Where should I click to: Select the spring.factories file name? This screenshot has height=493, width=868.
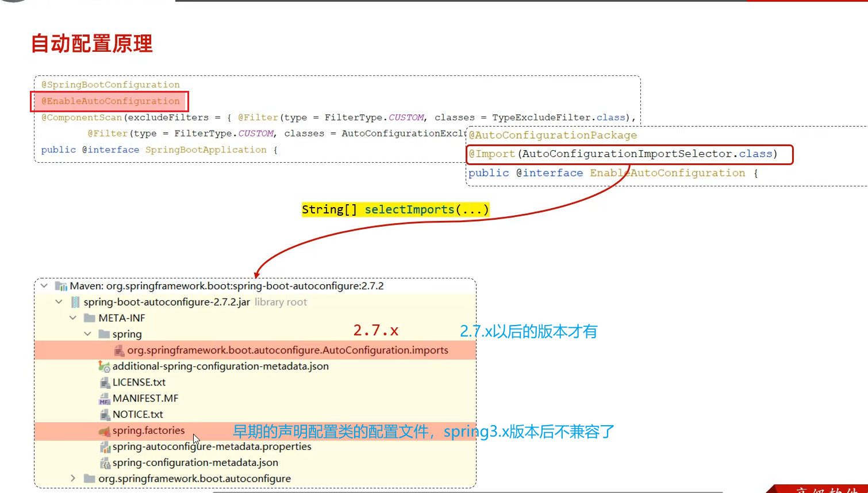pyautogui.click(x=148, y=430)
